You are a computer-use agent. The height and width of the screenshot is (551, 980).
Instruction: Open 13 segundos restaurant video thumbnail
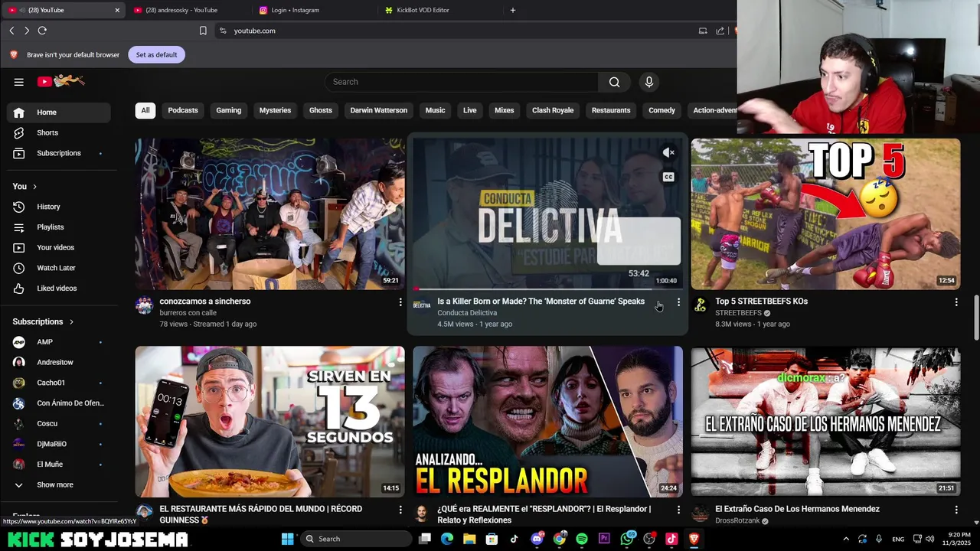tap(269, 421)
